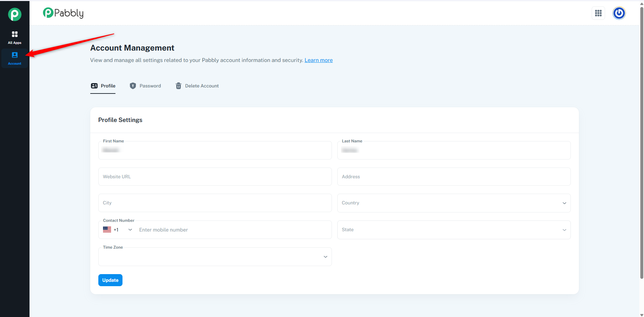The width and height of the screenshot is (644, 317).
Task: Open Account in the sidebar
Action: coord(15,58)
